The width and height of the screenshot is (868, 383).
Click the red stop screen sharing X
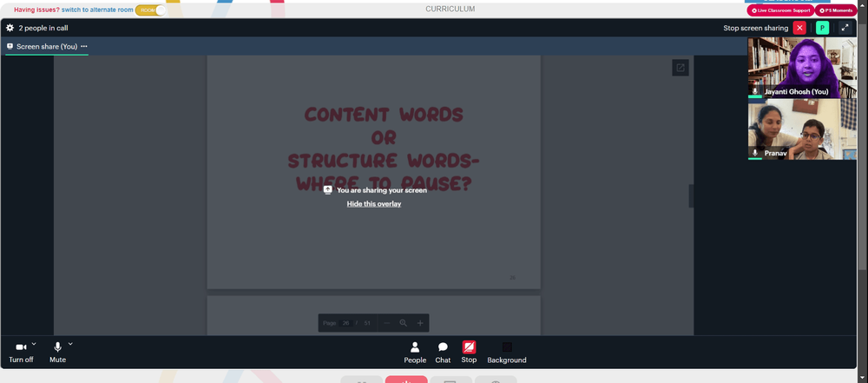pos(799,28)
